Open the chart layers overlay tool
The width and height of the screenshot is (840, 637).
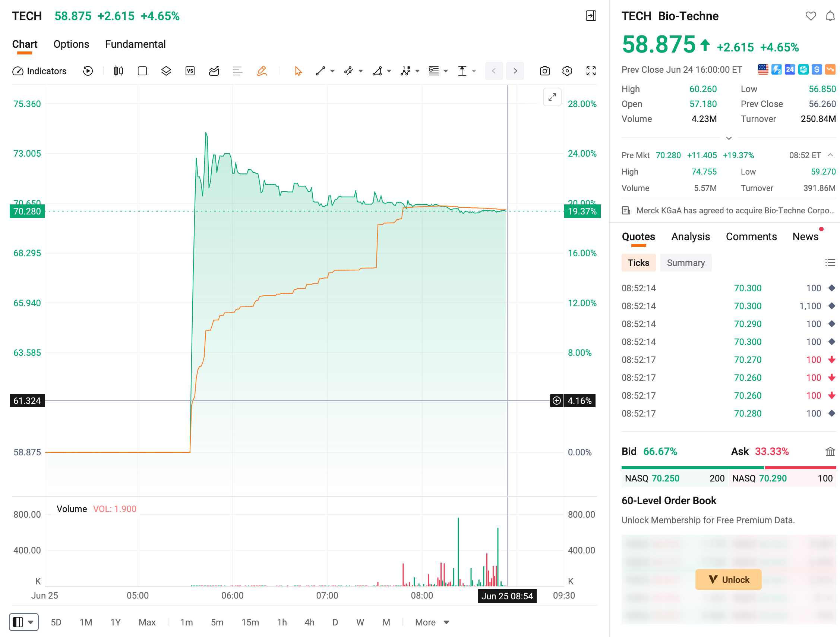point(166,71)
